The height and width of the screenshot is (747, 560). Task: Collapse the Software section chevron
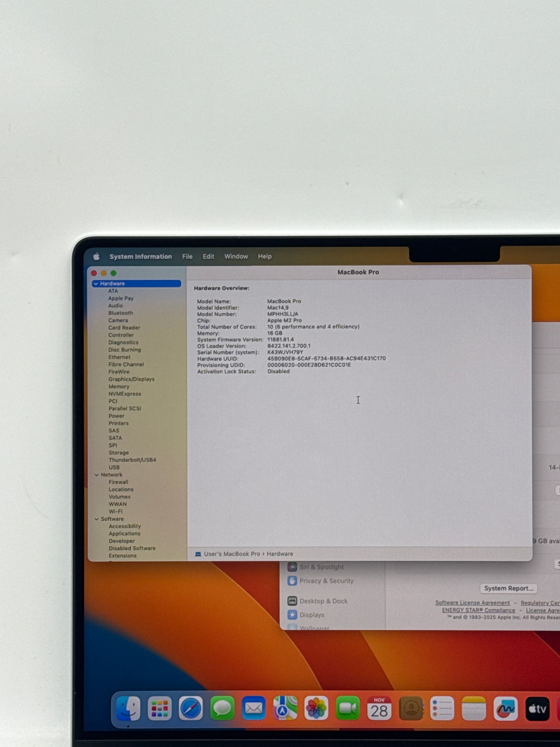96,519
